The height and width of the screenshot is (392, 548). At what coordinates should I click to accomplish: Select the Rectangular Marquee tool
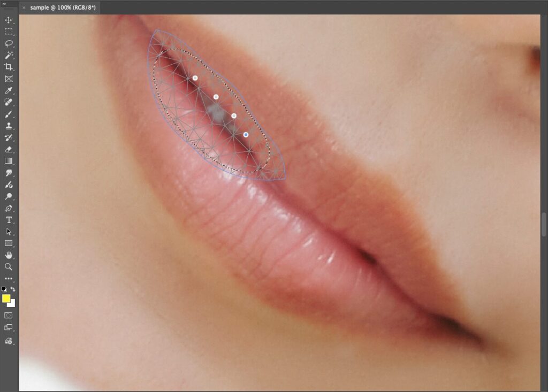[x=9, y=32]
